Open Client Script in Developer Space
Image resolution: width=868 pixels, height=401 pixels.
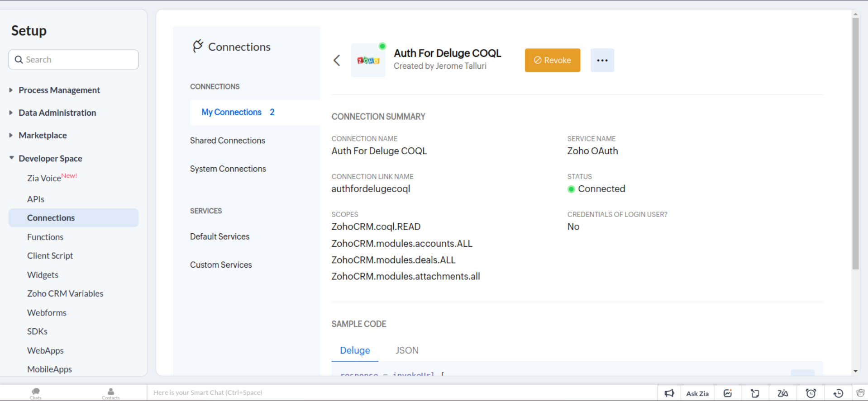tap(50, 256)
